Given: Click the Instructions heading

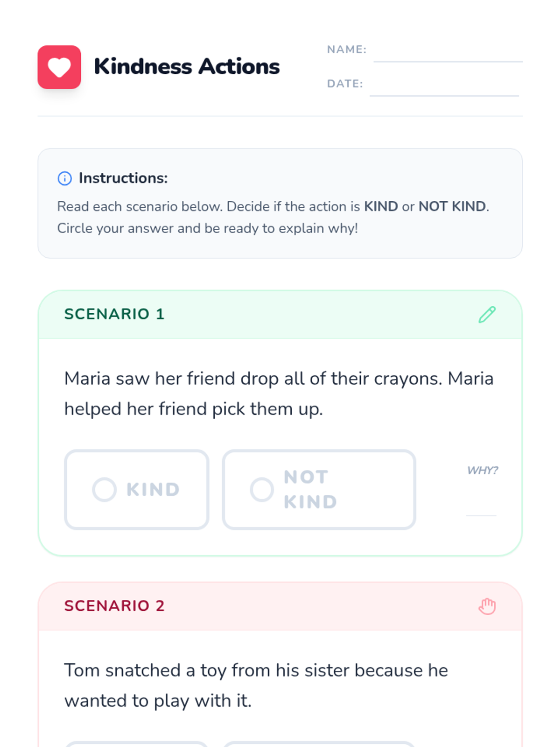Looking at the screenshot, I should 123,178.
